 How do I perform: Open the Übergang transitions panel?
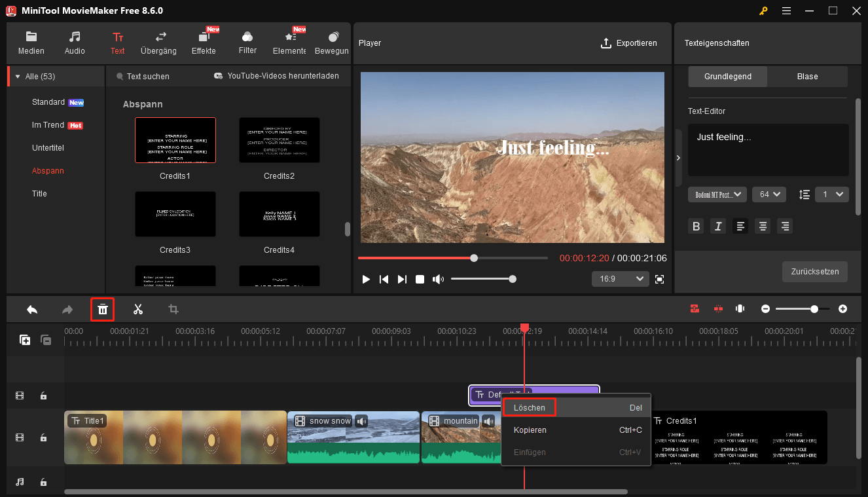pos(158,43)
